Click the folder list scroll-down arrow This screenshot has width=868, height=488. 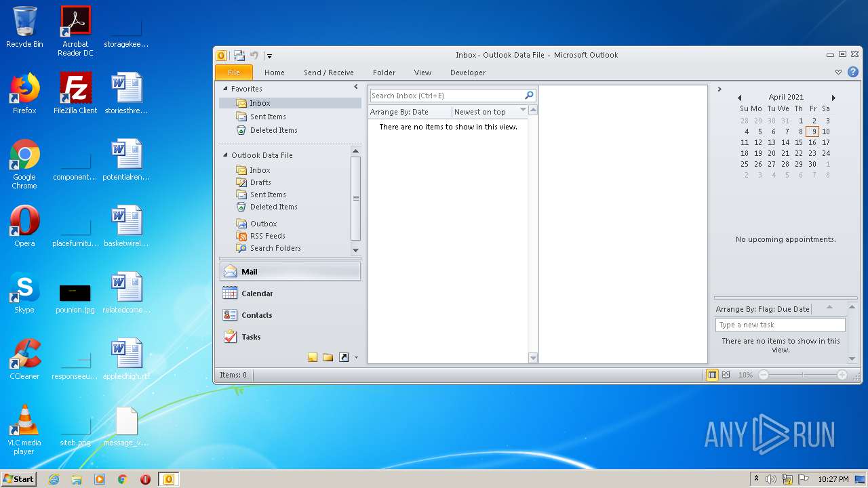(355, 250)
